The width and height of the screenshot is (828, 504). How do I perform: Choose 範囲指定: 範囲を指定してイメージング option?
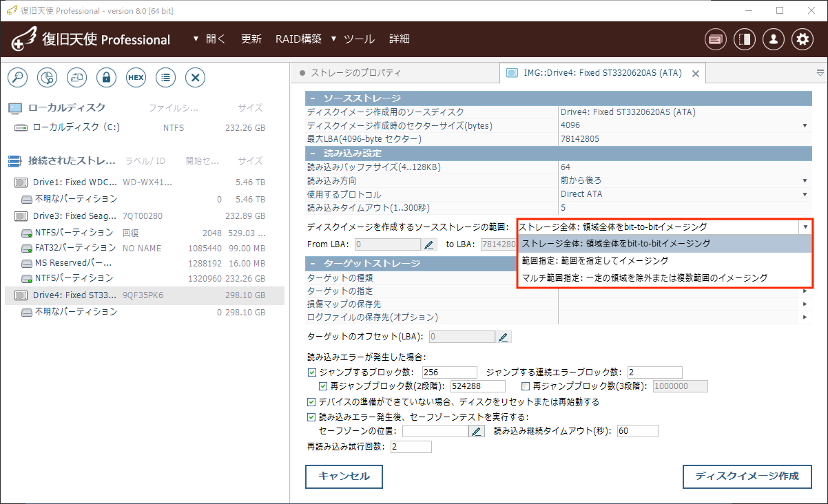click(665, 260)
